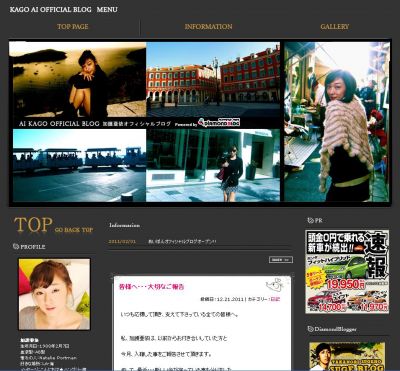Click the DiamondBlogger heading icon
400x371 pixels.
coord(310,329)
